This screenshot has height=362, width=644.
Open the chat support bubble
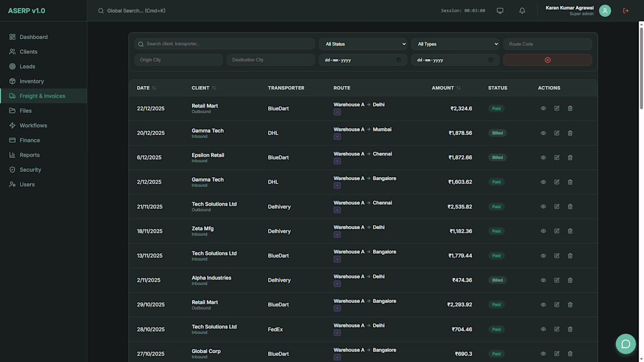[625, 344]
